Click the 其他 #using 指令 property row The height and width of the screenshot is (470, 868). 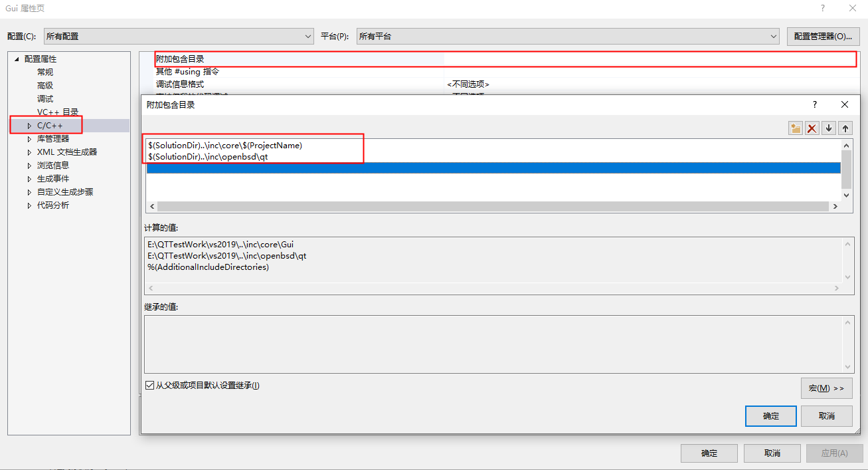pos(505,71)
